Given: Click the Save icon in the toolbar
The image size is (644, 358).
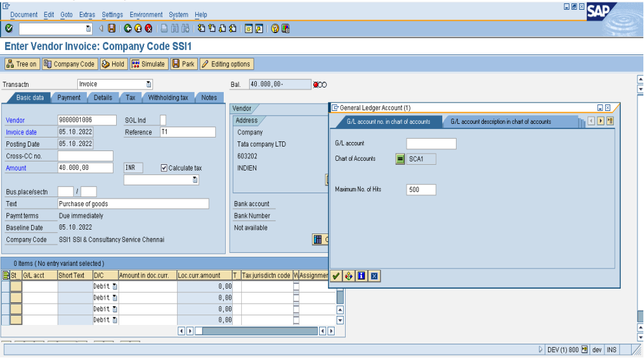Looking at the screenshot, I should point(112,29).
